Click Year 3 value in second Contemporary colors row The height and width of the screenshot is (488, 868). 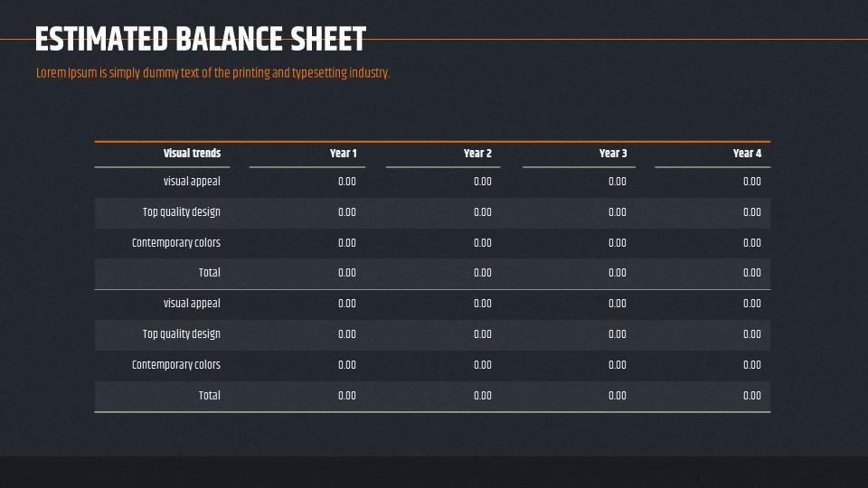click(x=618, y=364)
